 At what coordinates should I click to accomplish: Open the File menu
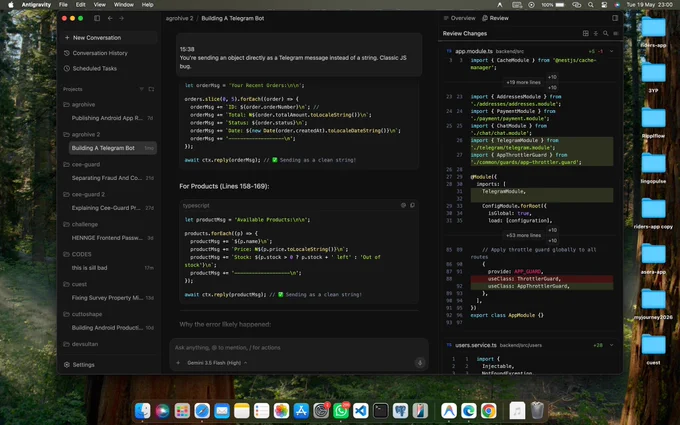[63, 5]
